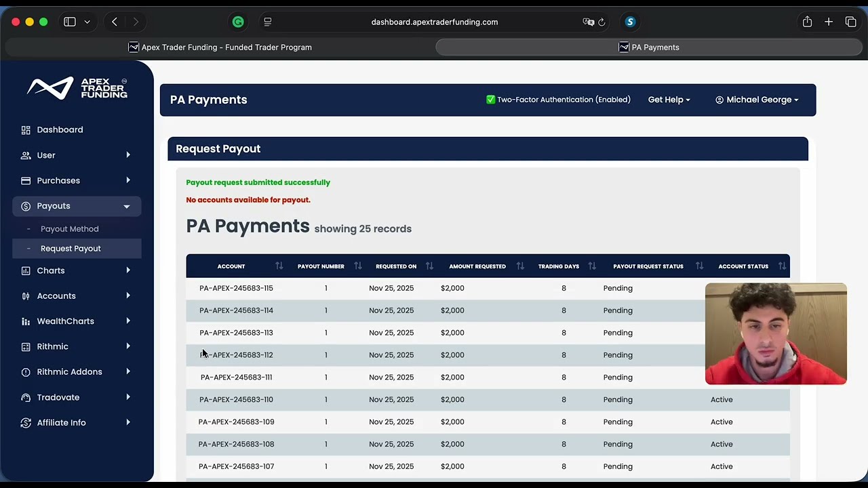
Task: Expand the Purchases submenu arrow
Action: pyautogui.click(x=127, y=180)
